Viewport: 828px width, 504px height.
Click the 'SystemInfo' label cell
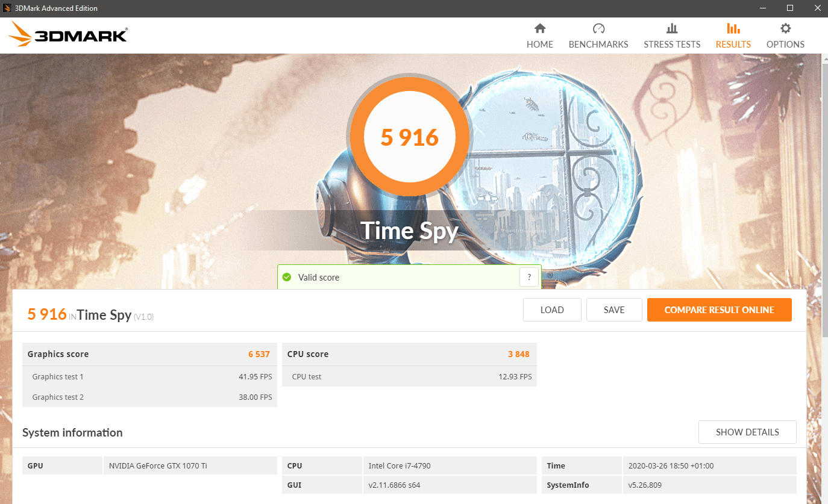tap(582, 485)
